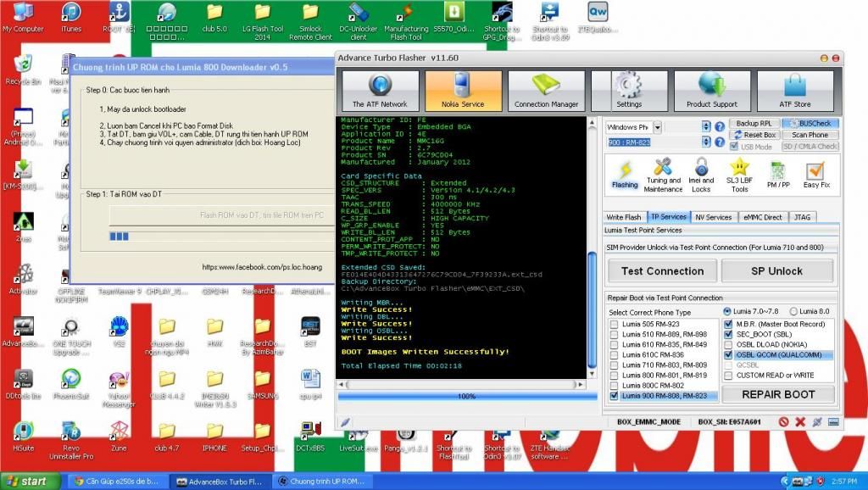Open Product Support
This screenshot has width=868, height=490.
712,91
